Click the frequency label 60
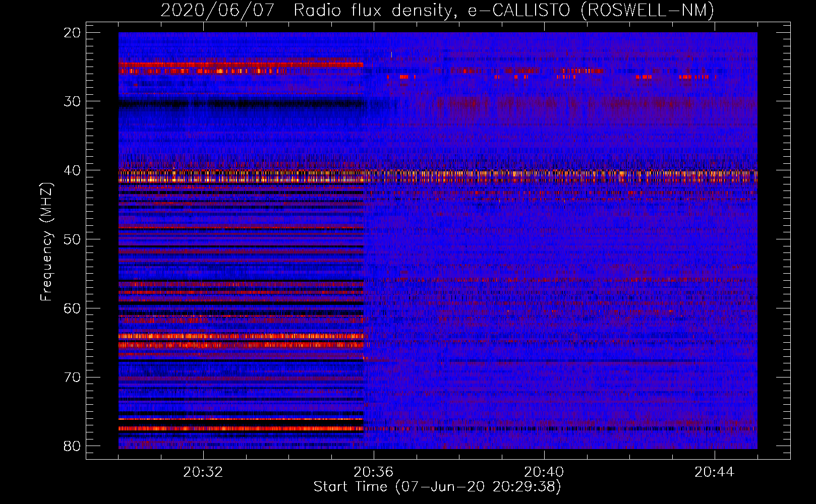816x504 pixels. coord(73,308)
